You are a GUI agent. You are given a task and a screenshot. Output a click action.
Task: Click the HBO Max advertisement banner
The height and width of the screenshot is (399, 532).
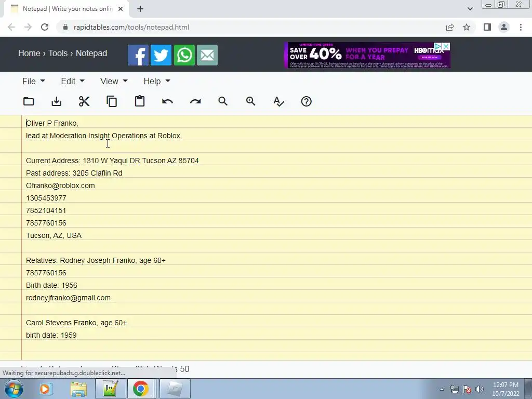point(367,55)
